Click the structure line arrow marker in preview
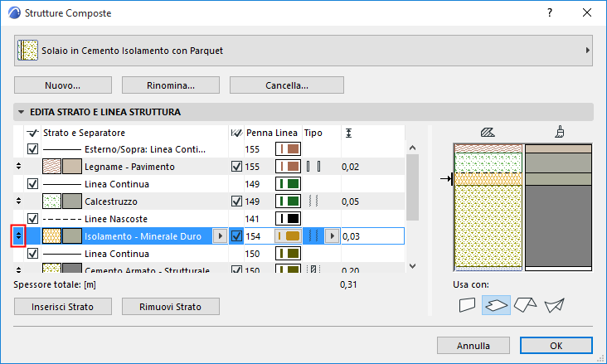607x364 pixels. coord(446,178)
